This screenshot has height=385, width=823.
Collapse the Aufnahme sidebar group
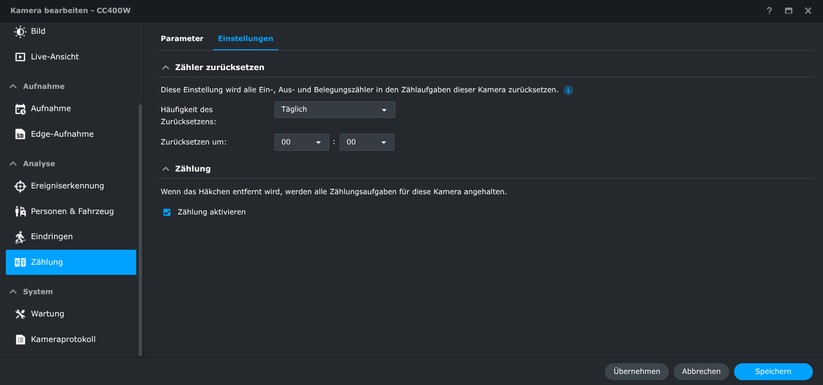[x=13, y=87]
